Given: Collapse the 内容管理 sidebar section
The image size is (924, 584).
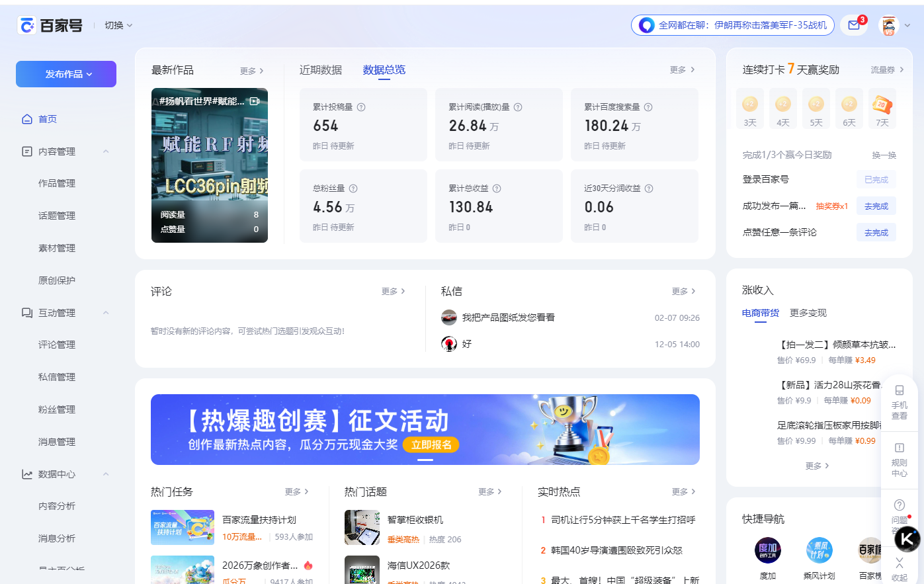Looking at the screenshot, I should (x=106, y=151).
